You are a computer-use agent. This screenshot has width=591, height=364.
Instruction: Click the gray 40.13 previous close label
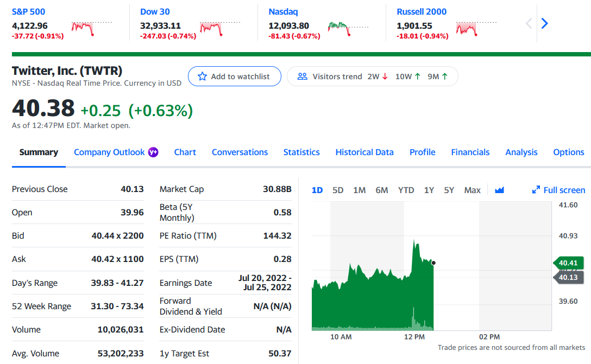click(x=568, y=277)
